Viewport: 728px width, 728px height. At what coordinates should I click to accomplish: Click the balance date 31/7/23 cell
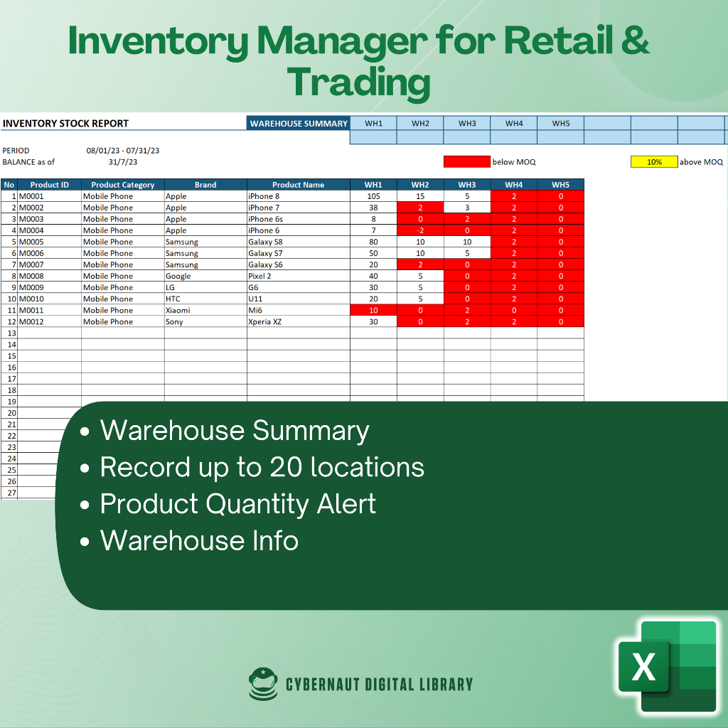click(122, 162)
